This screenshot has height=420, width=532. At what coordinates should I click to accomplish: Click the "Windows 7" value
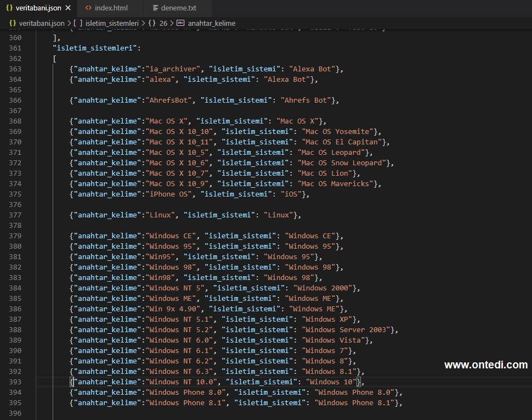(325, 351)
